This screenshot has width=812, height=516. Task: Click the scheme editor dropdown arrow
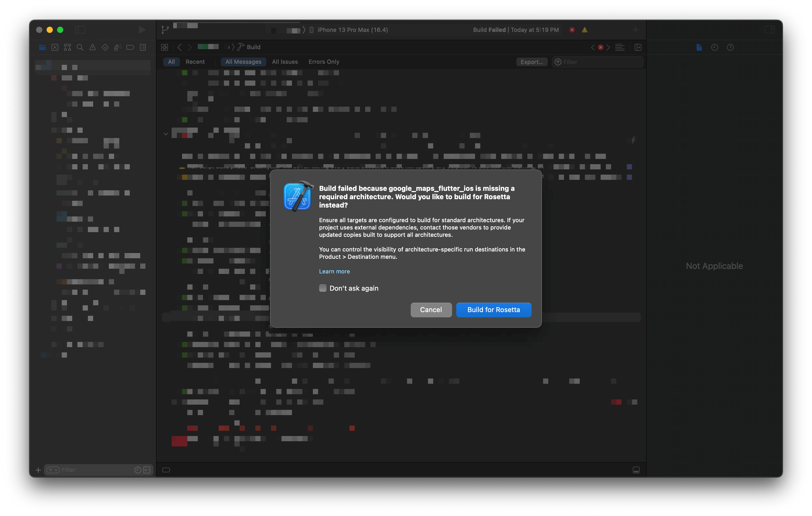click(x=307, y=29)
